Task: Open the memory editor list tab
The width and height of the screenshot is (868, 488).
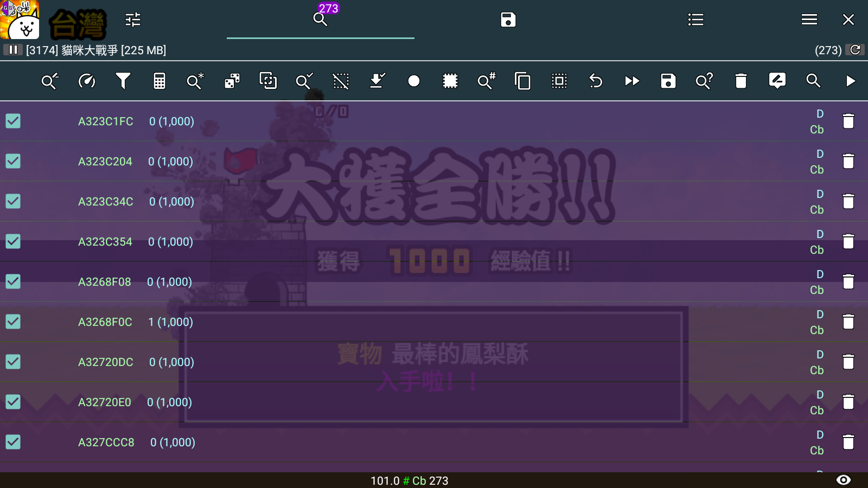Action: [x=695, y=20]
